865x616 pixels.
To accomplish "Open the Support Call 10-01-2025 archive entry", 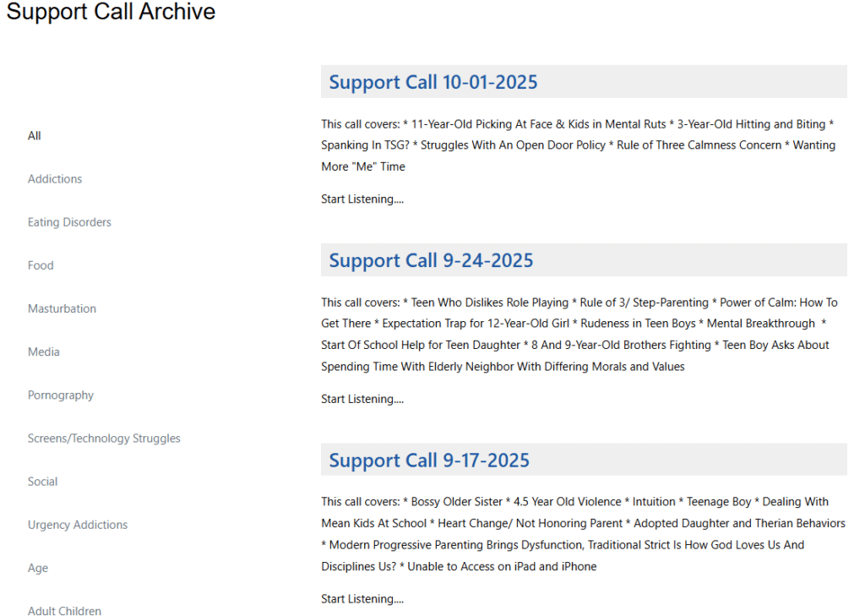I will 432,82.
